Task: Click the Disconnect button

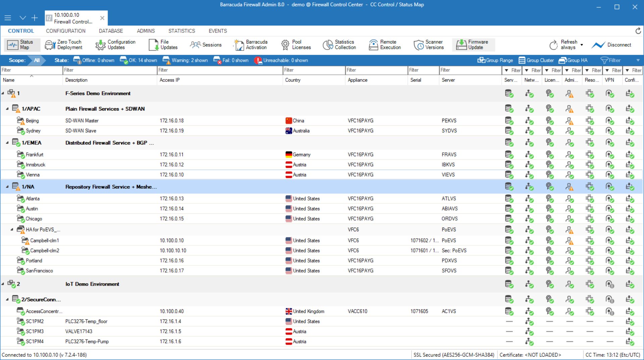Action: tap(611, 45)
